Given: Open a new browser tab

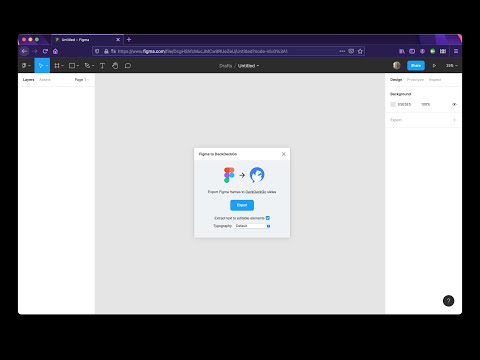Looking at the screenshot, I should tap(129, 39).
